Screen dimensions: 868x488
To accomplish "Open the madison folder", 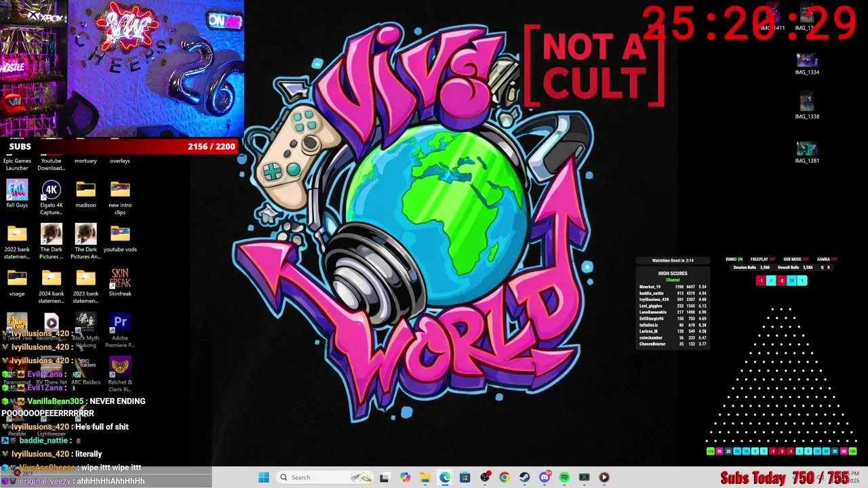I will 85,193.
